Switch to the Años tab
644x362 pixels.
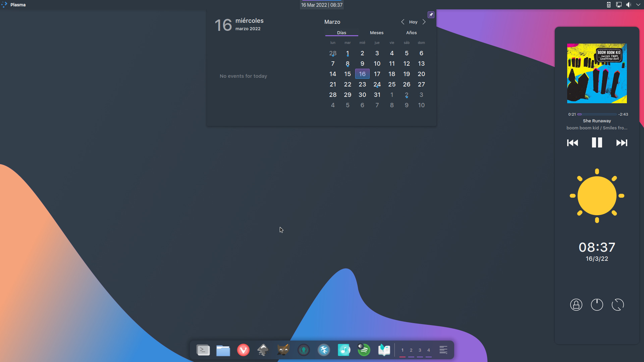point(412,33)
